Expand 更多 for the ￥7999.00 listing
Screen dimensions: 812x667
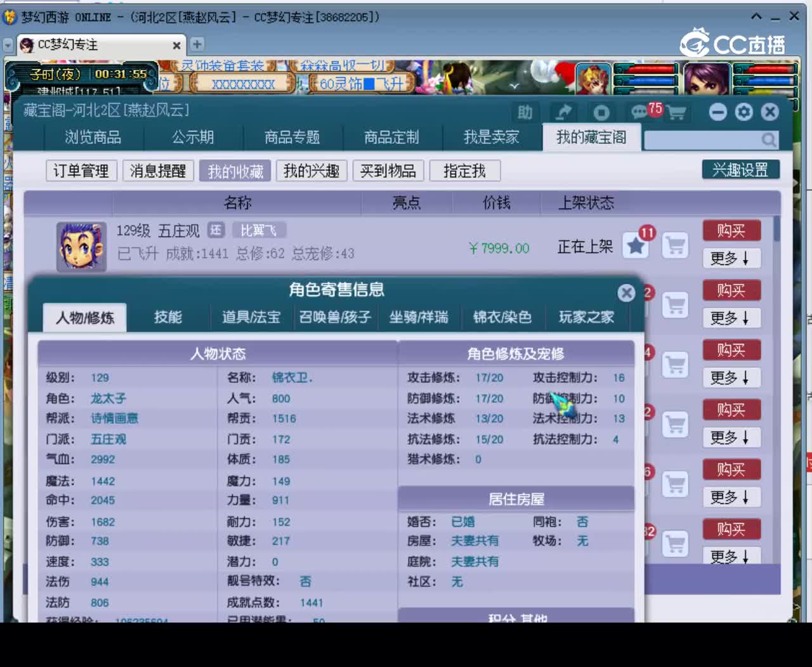coord(731,258)
